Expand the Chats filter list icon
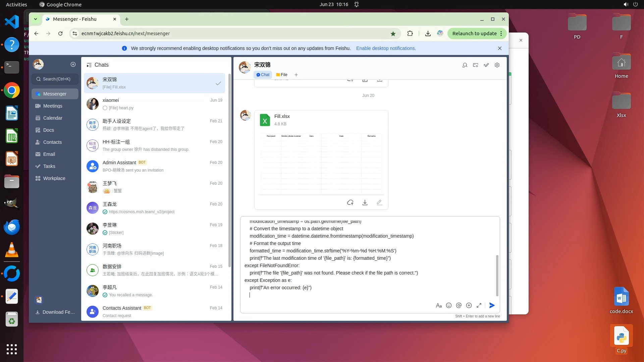The image size is (644, 362). pyautogui.click(x=89, y=65)
